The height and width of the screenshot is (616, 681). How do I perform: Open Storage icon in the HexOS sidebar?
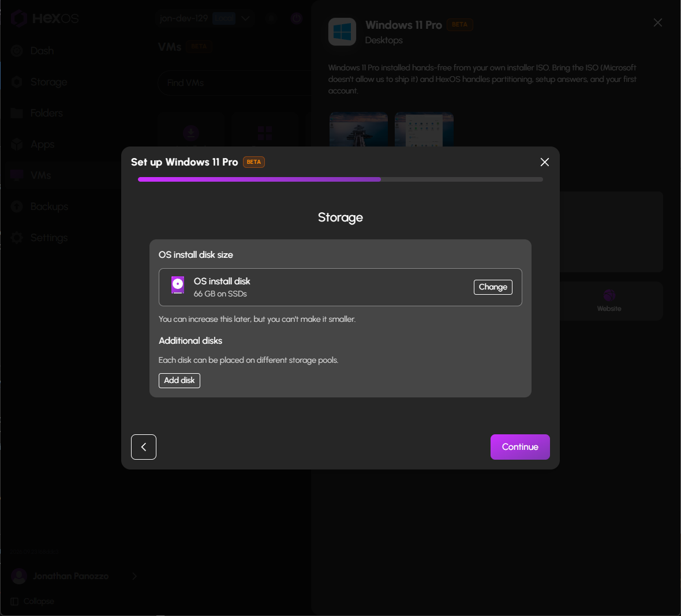17,82
